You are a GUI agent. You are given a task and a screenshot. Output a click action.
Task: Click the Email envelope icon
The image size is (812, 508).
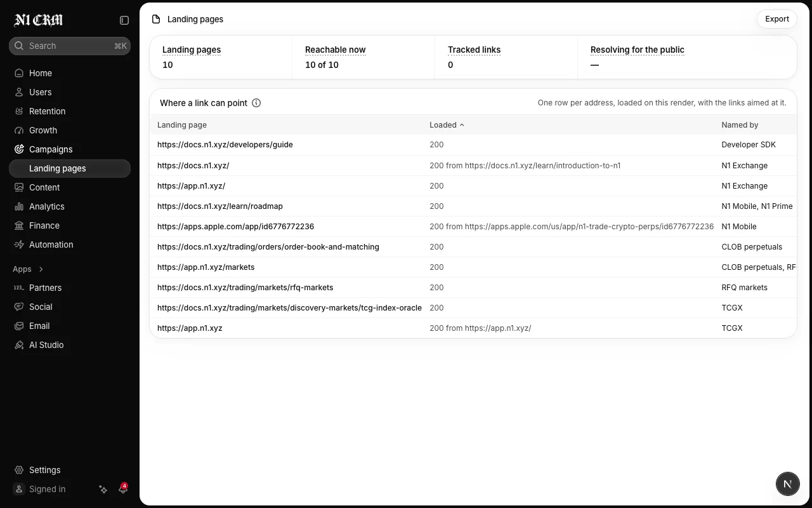[19, 326]
